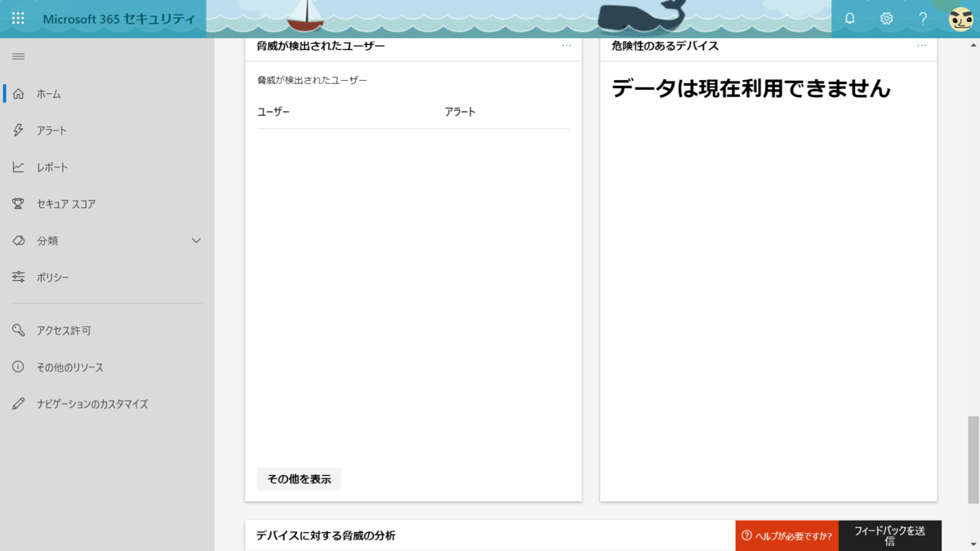Open the app launcher waffle icon
The height and width of the screenshot is (551, 980).
pyautogui.click(x=18, y=19)
